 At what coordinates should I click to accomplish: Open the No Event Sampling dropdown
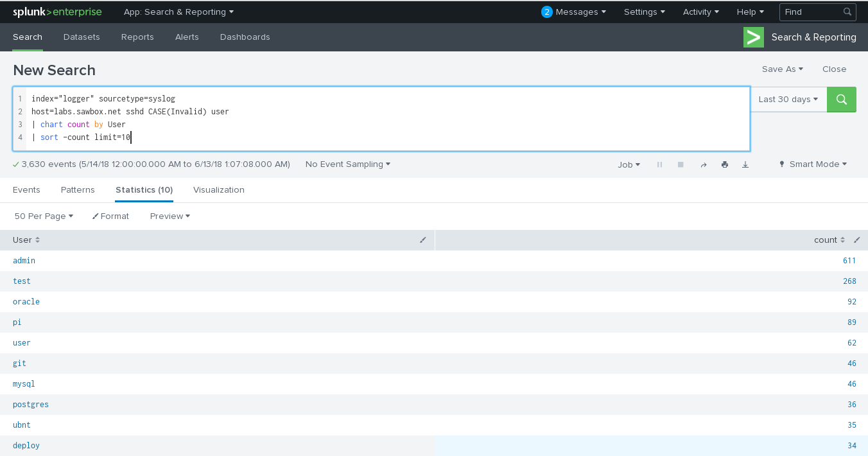tap(348, 164)
